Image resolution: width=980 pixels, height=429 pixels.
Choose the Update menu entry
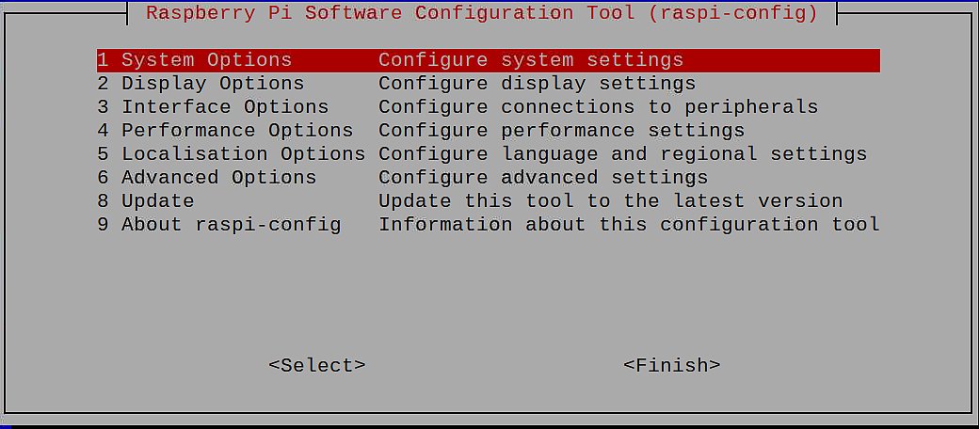click(x=489, y=201)
